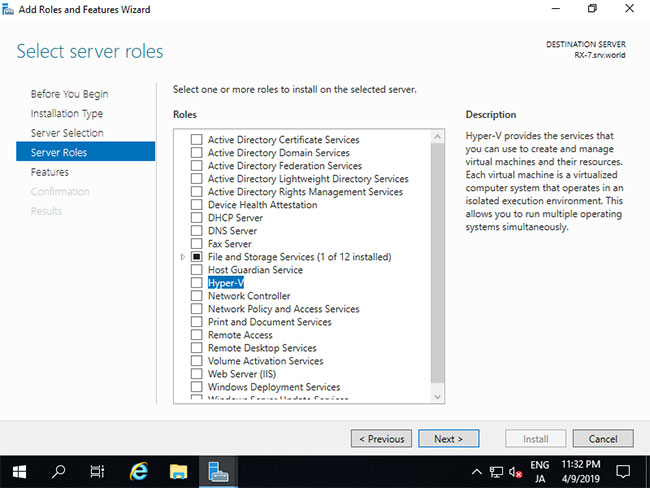
Task: Select Device Health Attestation label
Action: point(262,204)
